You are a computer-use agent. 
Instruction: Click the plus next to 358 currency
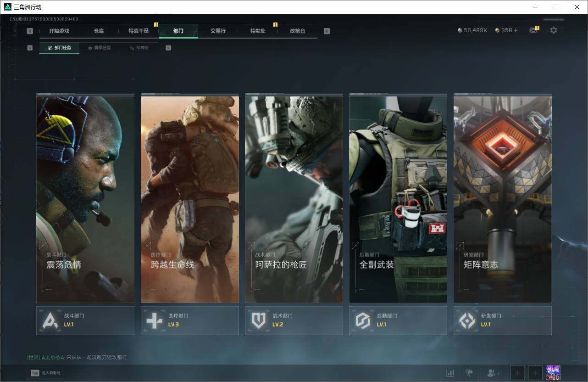point(516,30)
